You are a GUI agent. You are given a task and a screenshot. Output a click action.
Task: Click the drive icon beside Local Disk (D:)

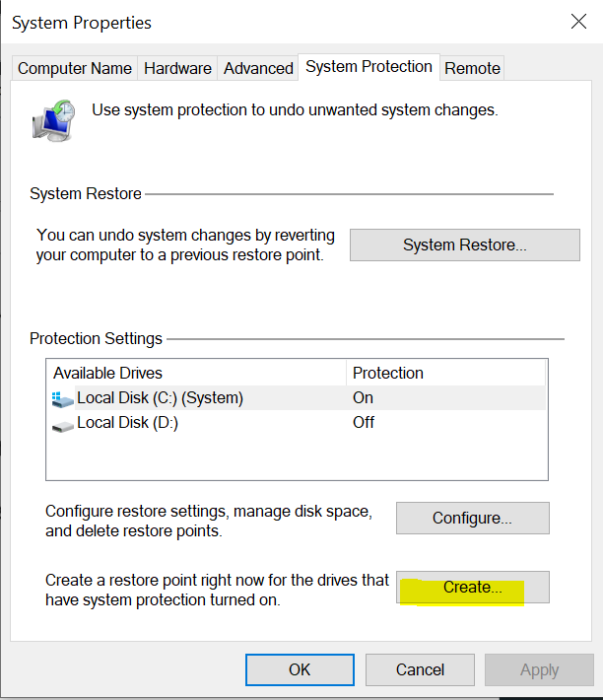[62, 424]
